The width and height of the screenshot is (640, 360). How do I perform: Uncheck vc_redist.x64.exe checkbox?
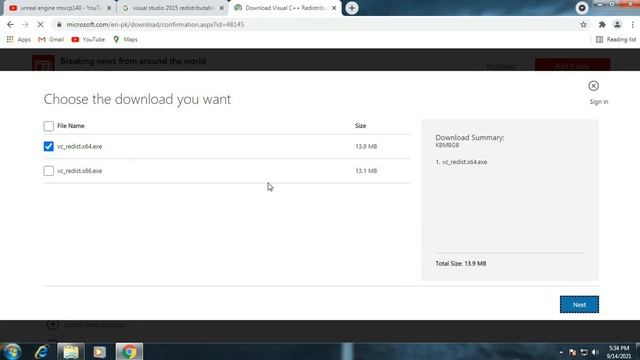pos(49,146)
